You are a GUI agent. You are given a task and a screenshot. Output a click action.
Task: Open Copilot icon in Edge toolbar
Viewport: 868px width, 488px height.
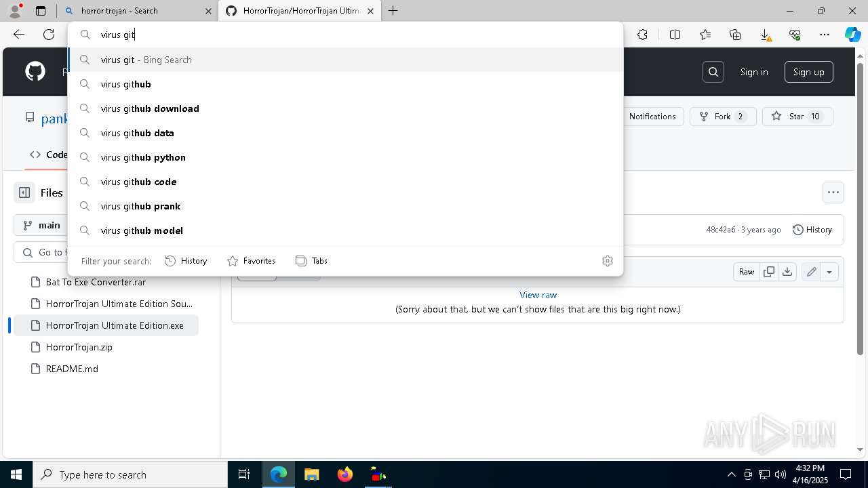pos(852,35)
